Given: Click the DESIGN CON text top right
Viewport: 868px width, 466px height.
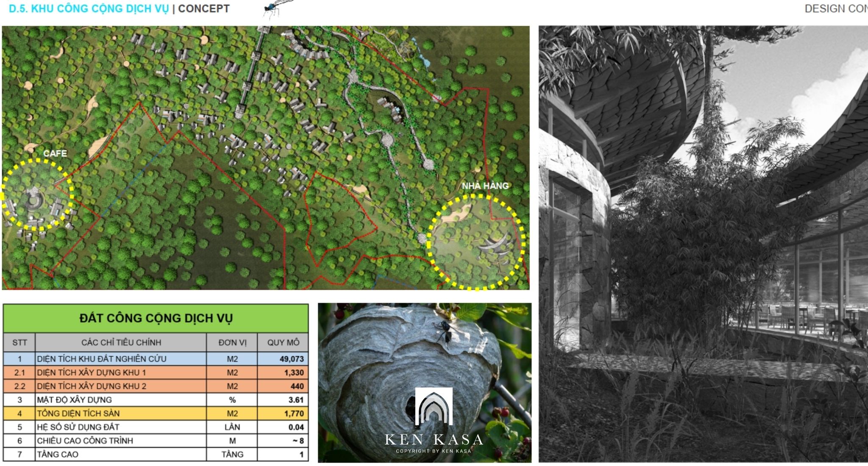Looking at the screenshot, I should pos(835,9).
